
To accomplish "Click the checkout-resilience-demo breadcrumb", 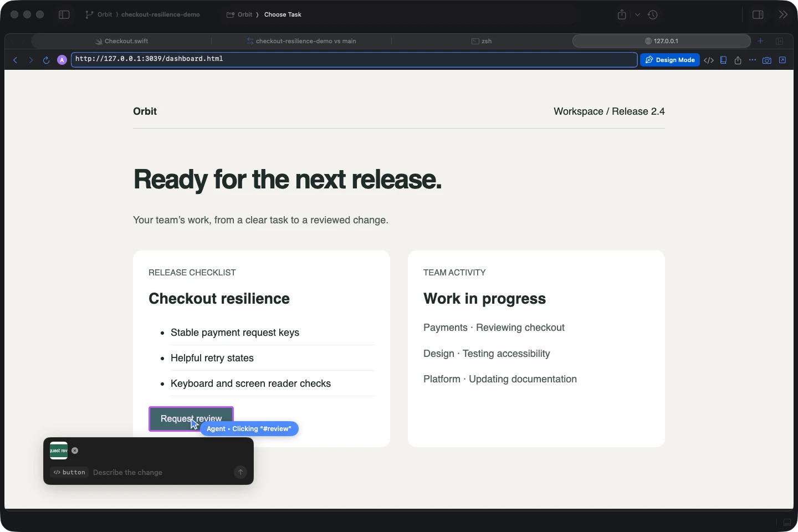I will tap(160, 14).
